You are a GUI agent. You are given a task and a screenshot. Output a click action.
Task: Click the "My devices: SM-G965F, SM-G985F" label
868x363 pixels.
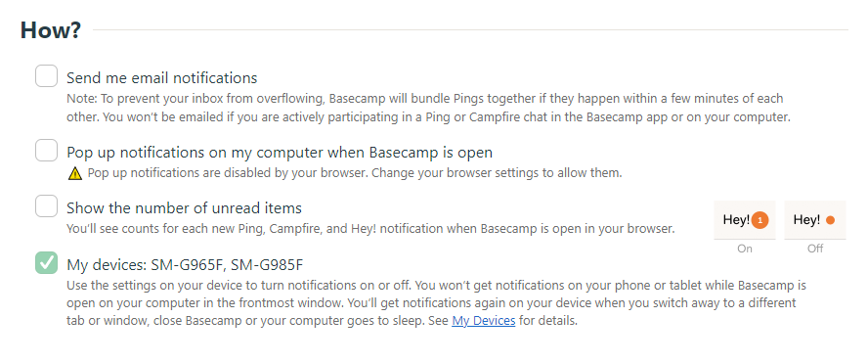(185, 265)
